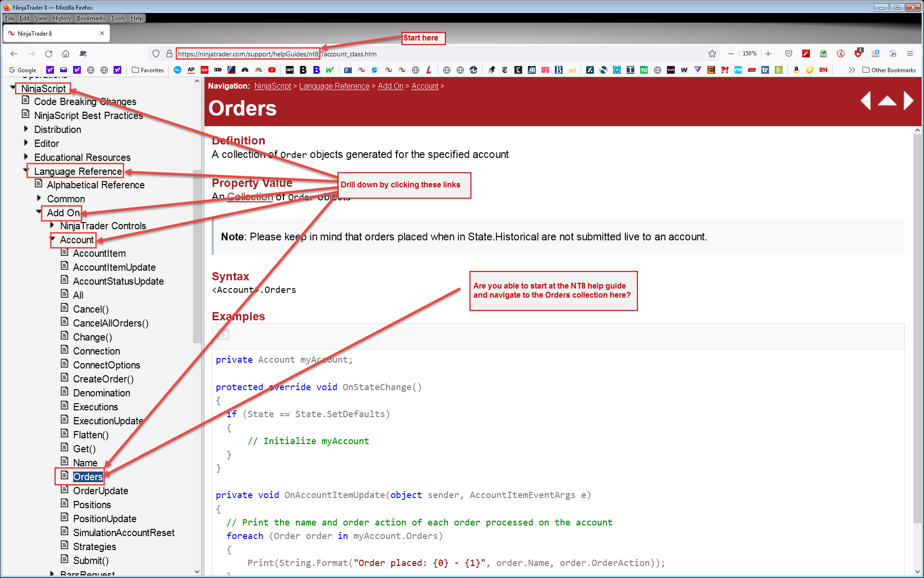Click the Collection link under Property Value
The height and width of the screenshot is (578, 924).
point(250,197)
